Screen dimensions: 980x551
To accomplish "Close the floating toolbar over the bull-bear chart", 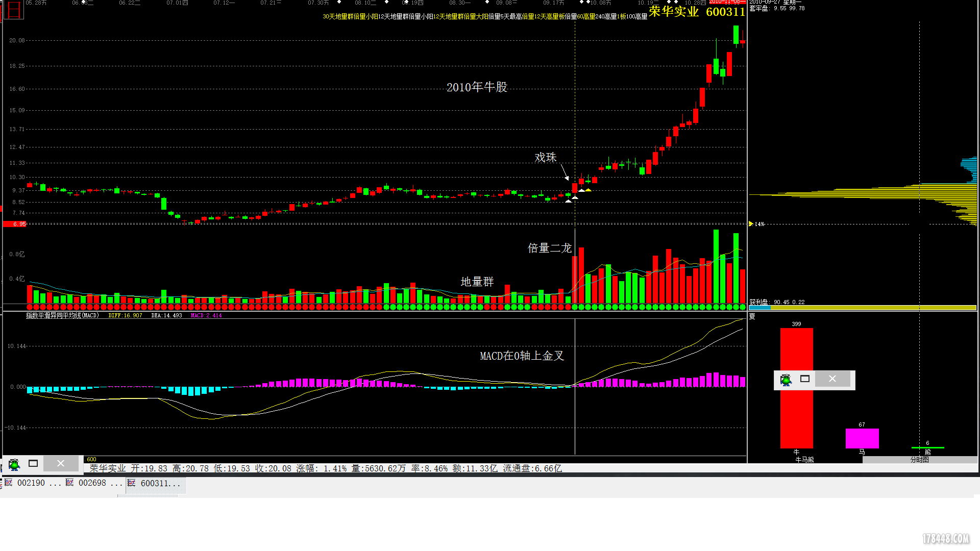I will click(x=832, y=379).
